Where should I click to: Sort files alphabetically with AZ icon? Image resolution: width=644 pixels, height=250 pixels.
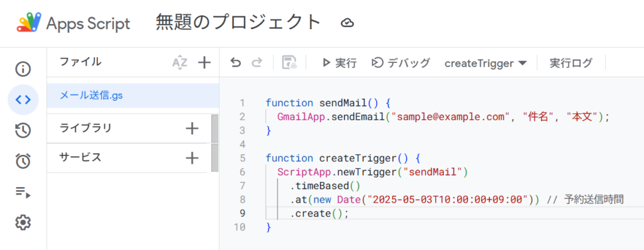coord(179,63)
